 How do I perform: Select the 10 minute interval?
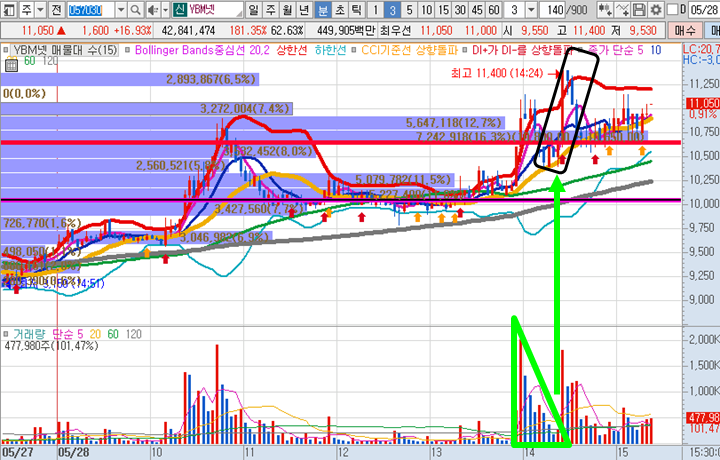tap(427, 10)
